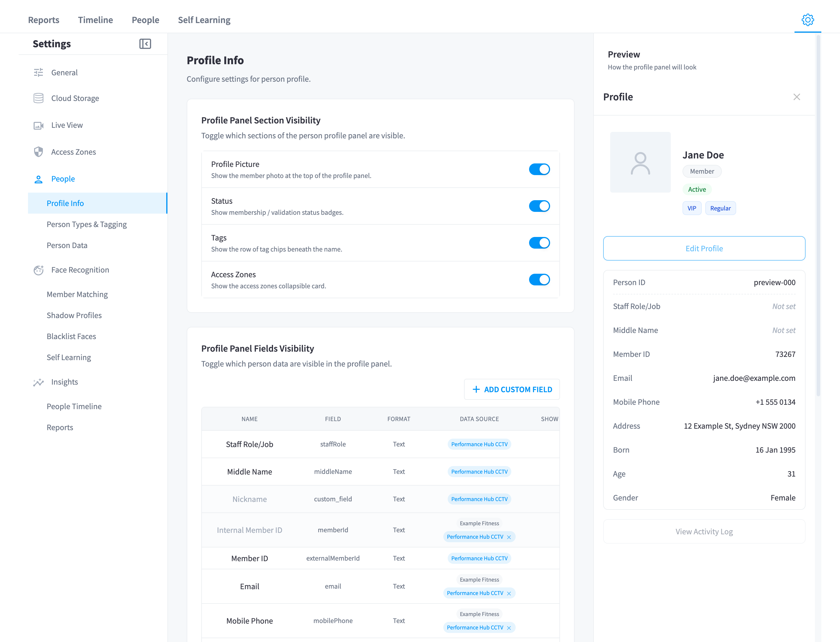Open Person Data settings

tap(67, 245)
